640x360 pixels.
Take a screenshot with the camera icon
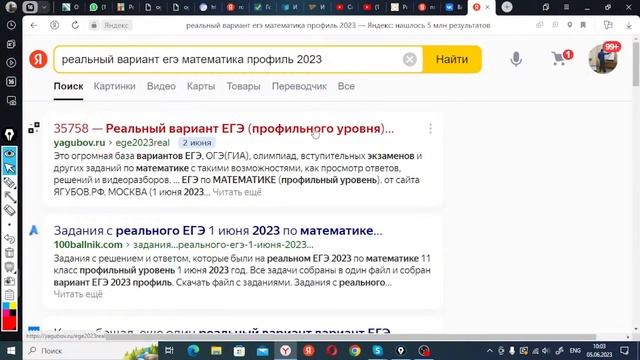pyautogui.click(x=9, y=281)
